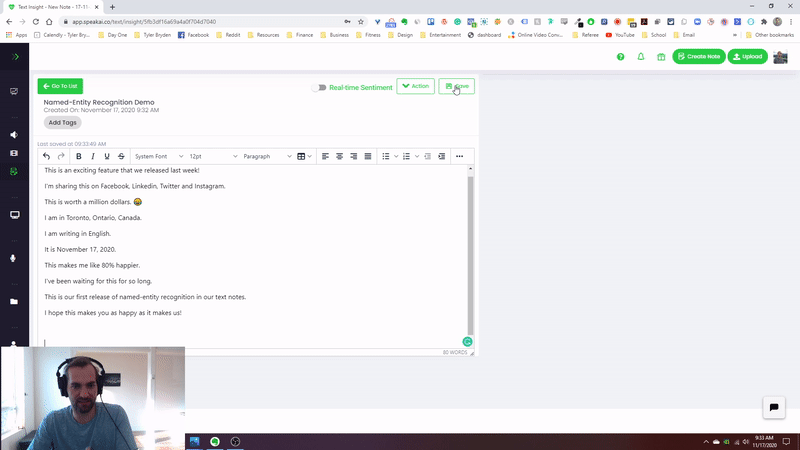Click the redo icon in editor toolbar
The width and height of the screenshot is (800, 450).
coord(61,156)
